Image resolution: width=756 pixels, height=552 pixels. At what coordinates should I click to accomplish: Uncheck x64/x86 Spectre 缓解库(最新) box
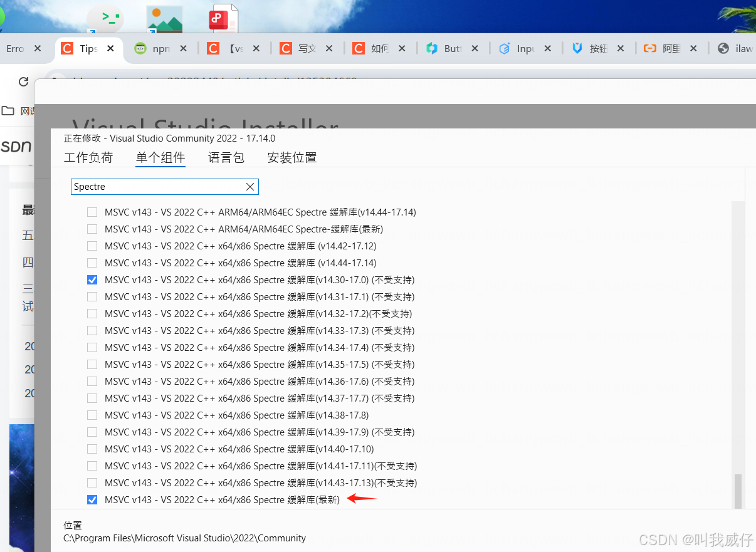[x=92, y=500]
